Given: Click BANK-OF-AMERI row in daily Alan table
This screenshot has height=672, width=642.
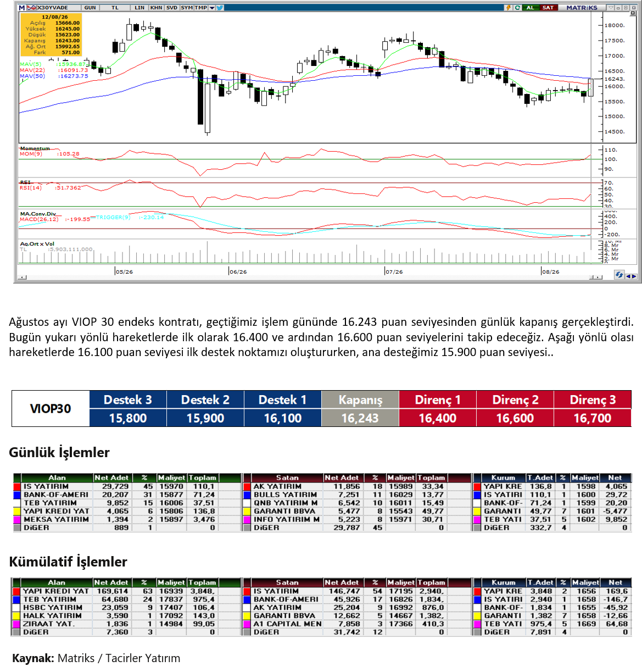Looking at the screenshot, I should pos(127,495).
